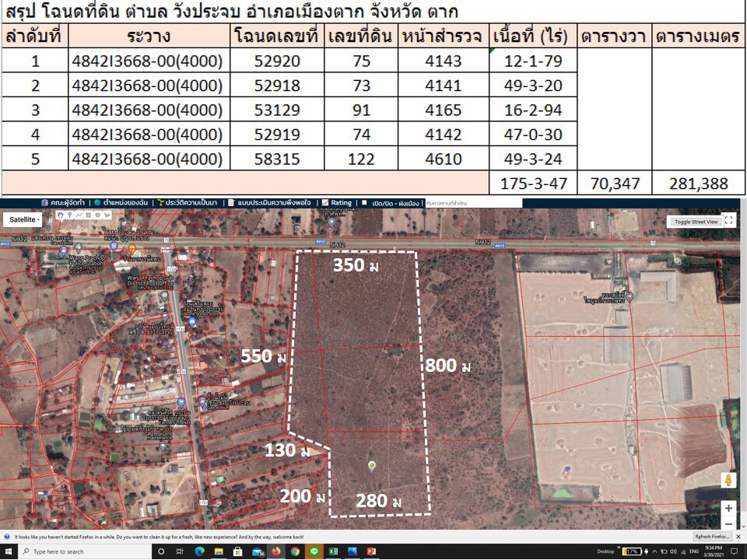
Task: Click table cell '52920'
Action: [x=277, y=61]
